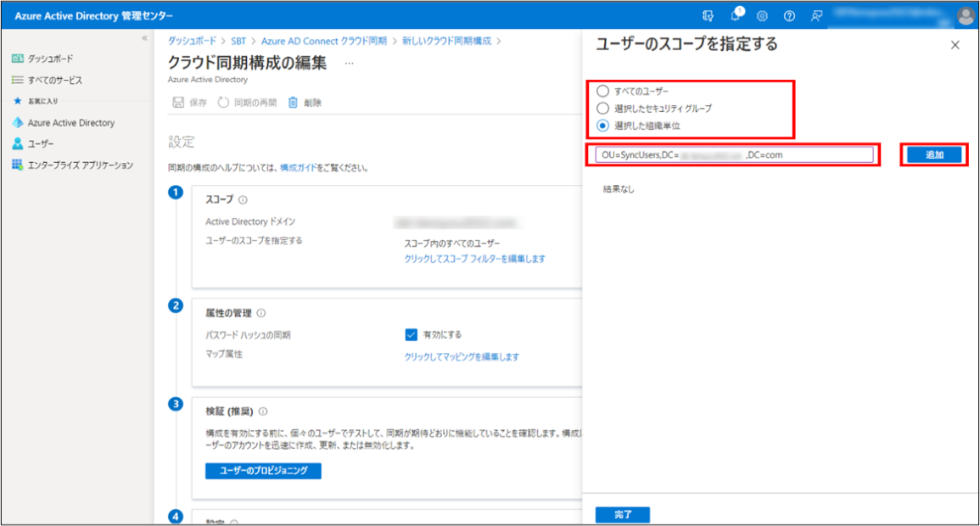Open the feedback icon in header
Viewport: 980px width, 526px height.
[816, 16]
